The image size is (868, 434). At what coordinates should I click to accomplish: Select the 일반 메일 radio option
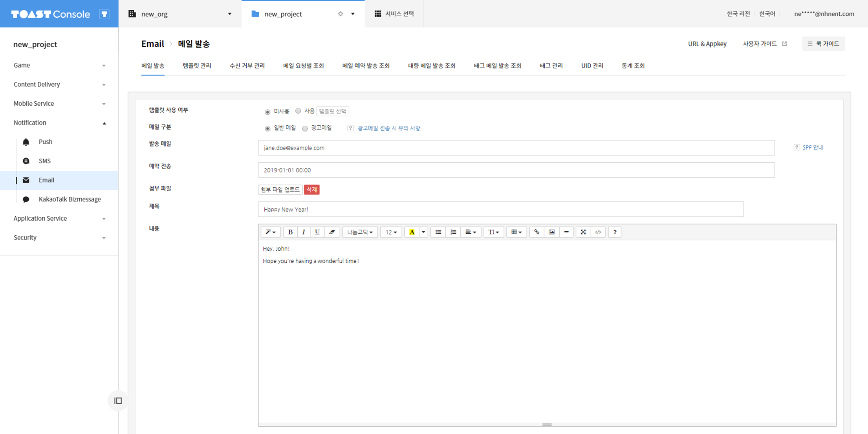(x=267, y=128)
